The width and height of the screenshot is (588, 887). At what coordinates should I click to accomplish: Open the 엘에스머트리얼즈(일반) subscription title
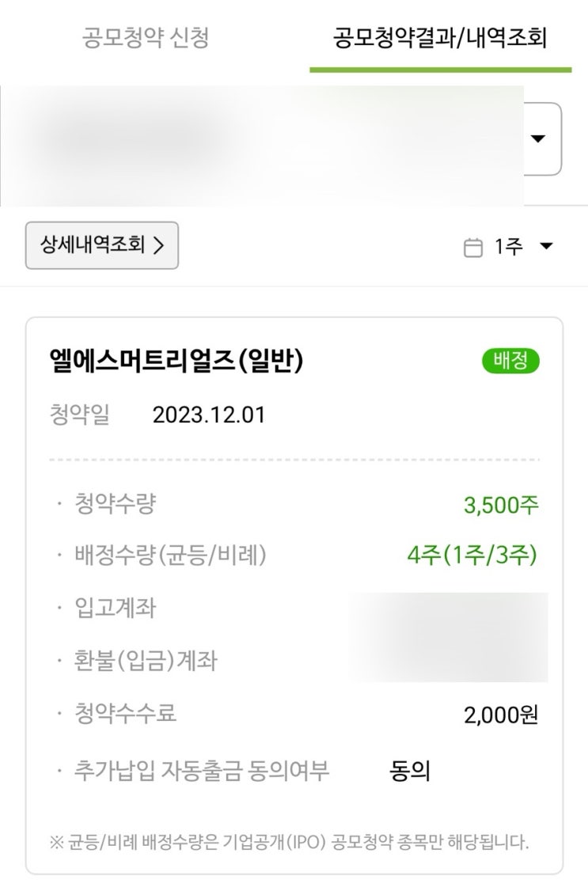[176, 362]
